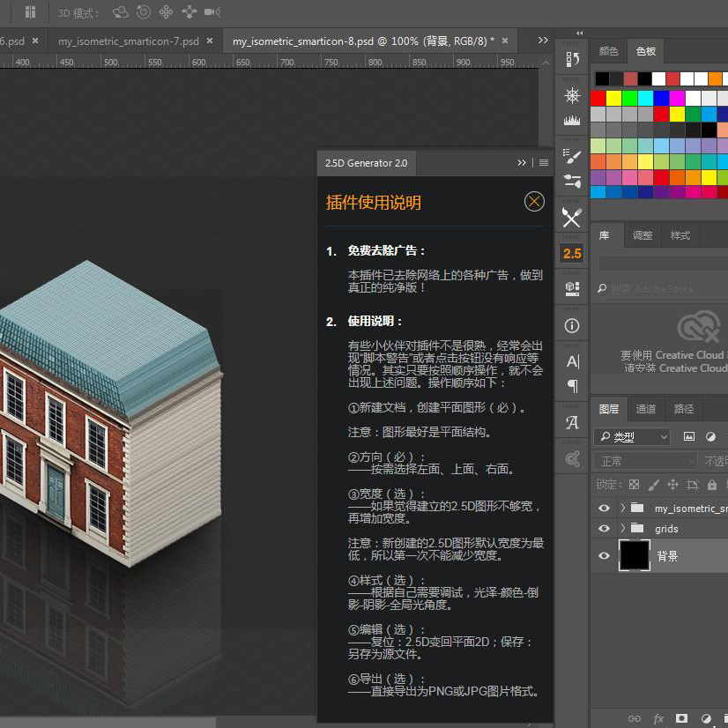Hide the my_isometric_smarticon layer group
The width and height of the screenshot is (728, 728).
604,509
